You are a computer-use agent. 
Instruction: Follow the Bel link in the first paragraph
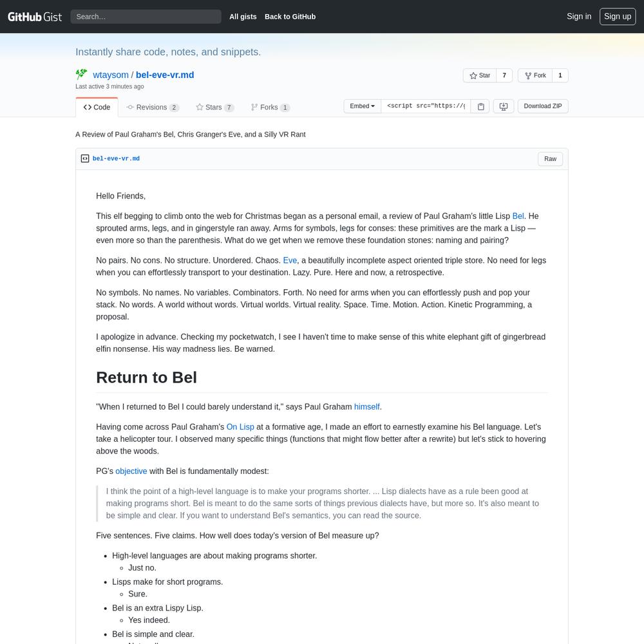[518, 216]
